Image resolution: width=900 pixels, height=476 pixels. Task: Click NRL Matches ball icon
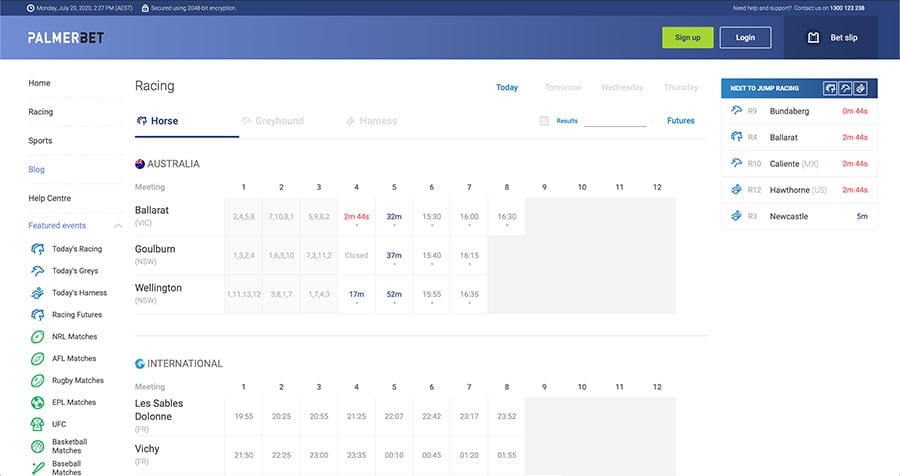coord(37,336)
